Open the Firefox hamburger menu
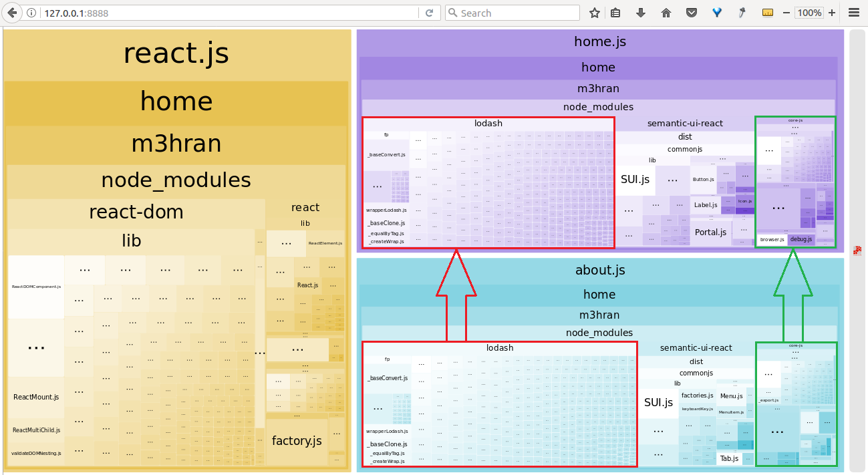This screenshot has width=868, height=475. (x=853, y=13)
